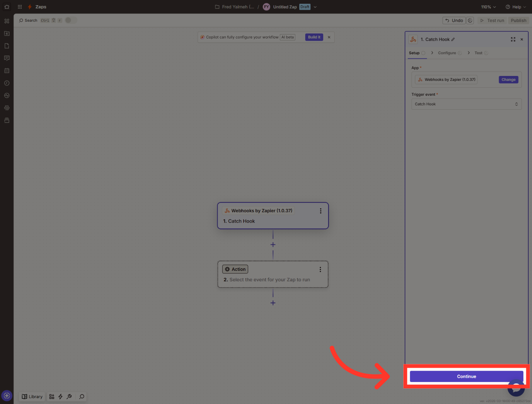The width and height of the screenshot is (532, 404).
Task: Select the Action step card
Action: 273,274
